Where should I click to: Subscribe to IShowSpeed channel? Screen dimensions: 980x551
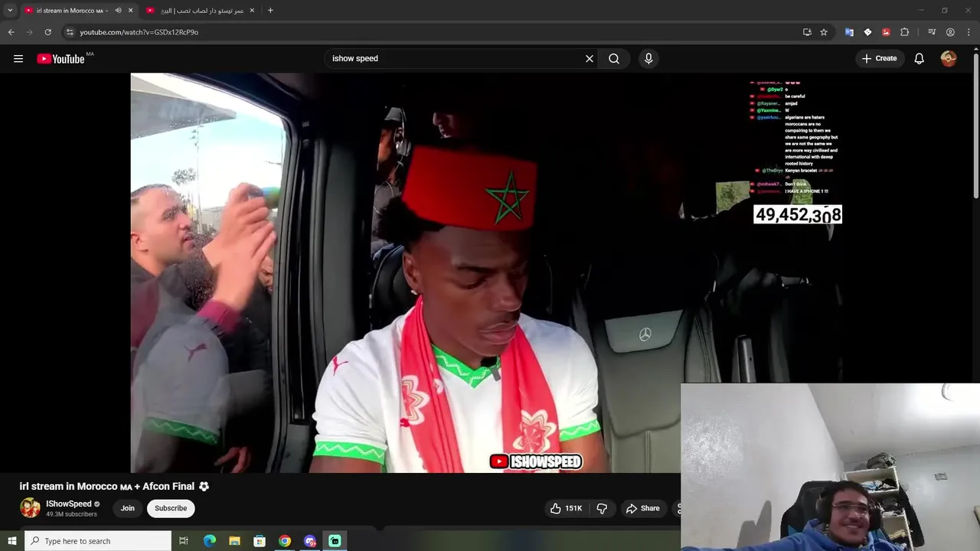pyautogui.click(x=171, y=508)
